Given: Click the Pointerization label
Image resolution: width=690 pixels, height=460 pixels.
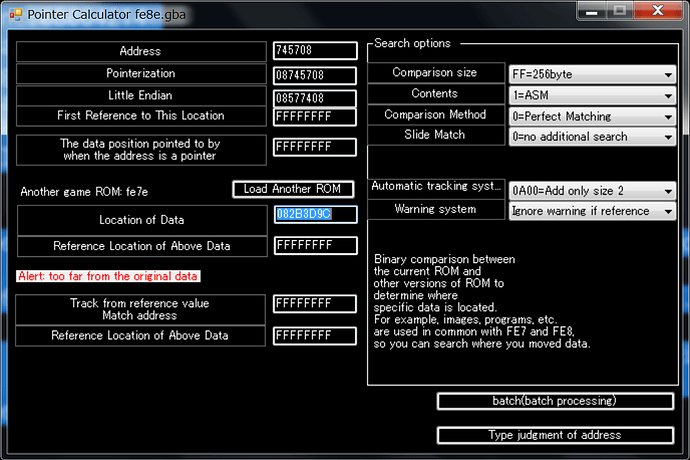Looking at the screenshot, I should point(141,74).
